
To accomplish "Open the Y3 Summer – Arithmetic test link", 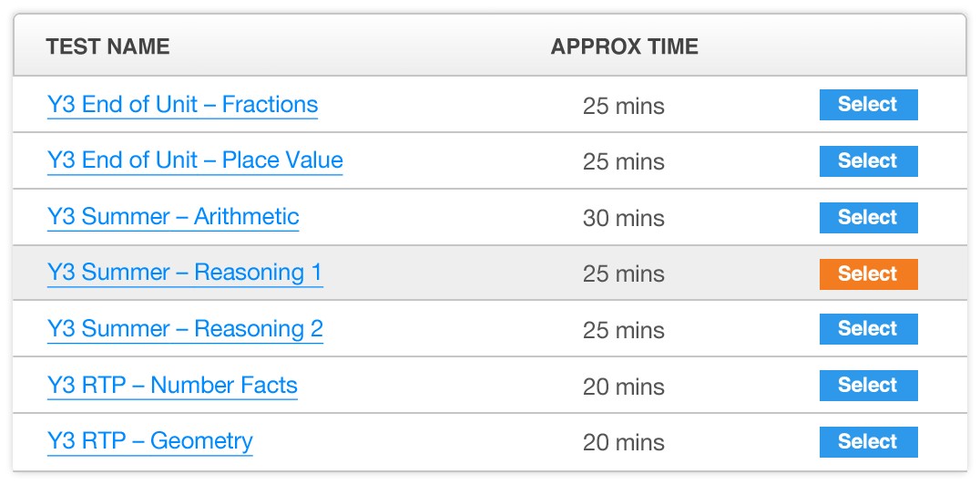I will (x=173, y=217).
